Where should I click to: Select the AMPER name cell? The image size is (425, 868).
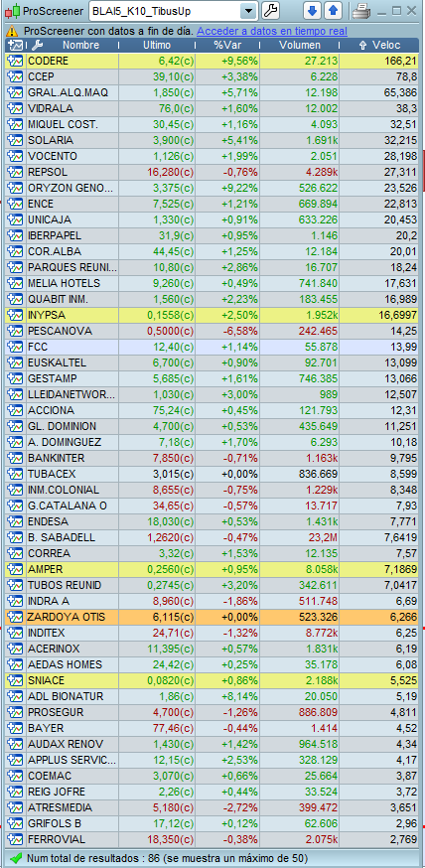(72, 570)
